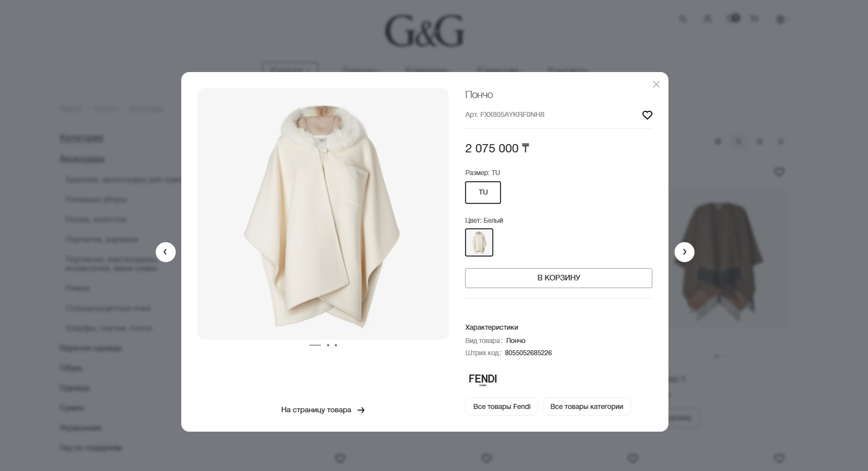
Task: Close the product quick-view popup
Action: [656, 84]
